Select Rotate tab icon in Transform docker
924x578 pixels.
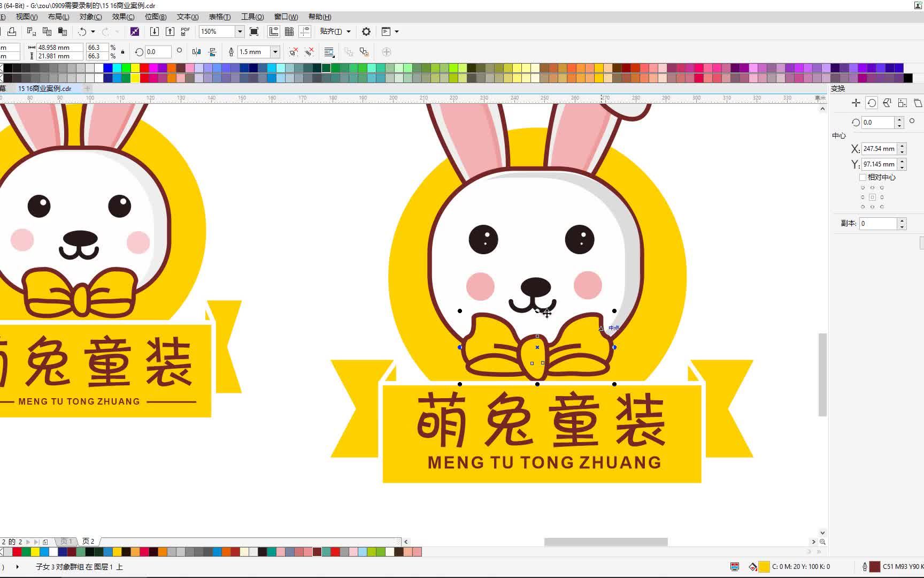point(872,103)
